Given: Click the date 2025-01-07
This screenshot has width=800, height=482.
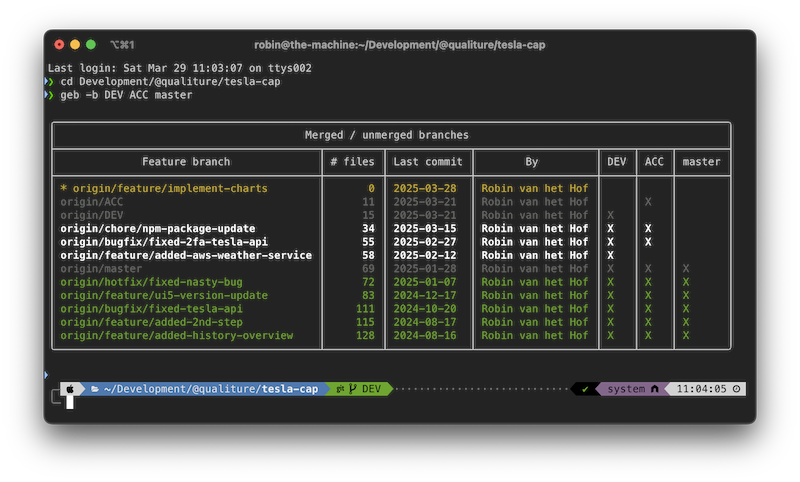Looking at the screenshot, I should 424,282.
